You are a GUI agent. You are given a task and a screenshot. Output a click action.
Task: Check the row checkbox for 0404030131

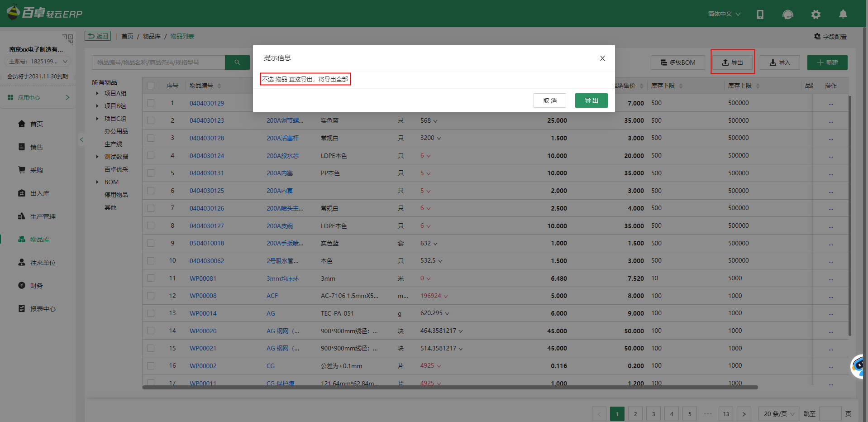pos(151,173)
